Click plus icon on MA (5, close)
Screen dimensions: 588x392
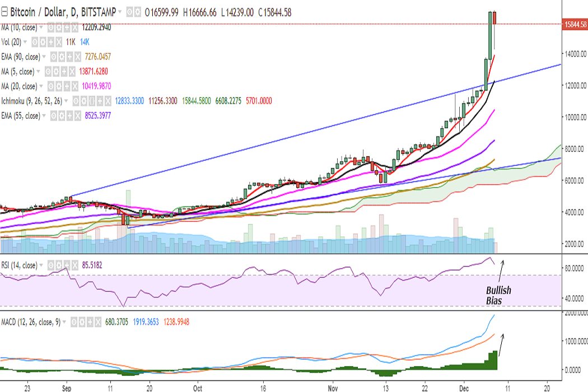click(x=64, y=71)
